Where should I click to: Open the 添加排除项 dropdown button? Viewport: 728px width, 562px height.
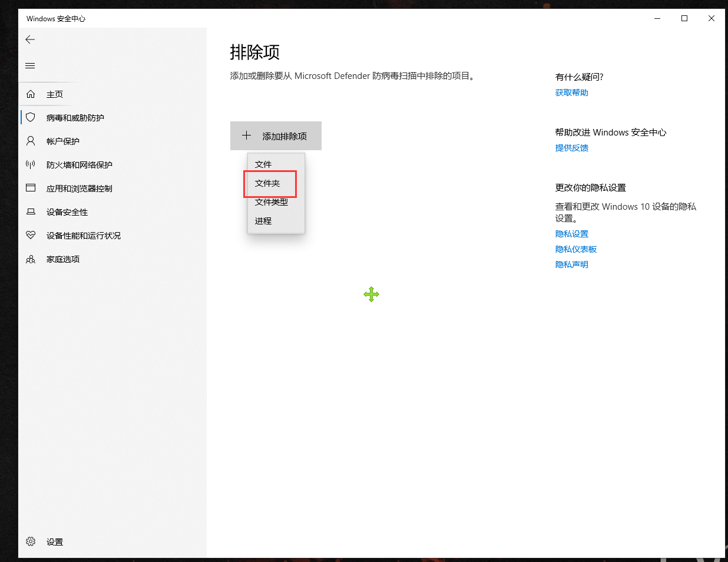276,136
